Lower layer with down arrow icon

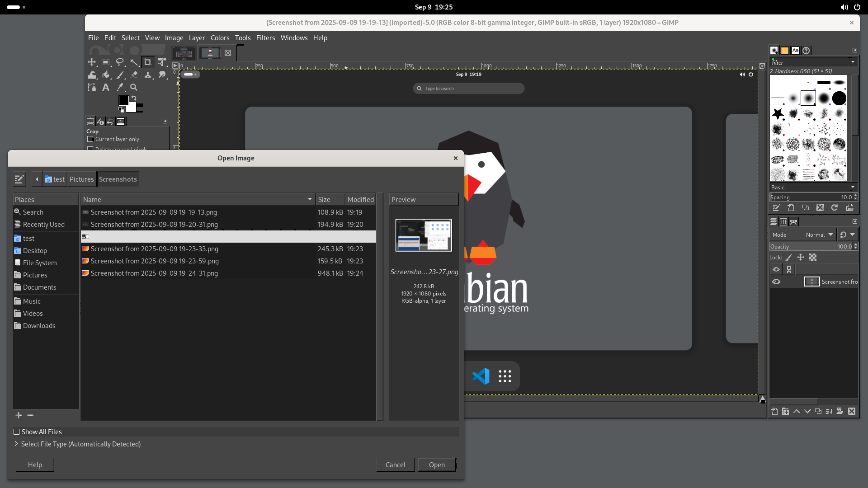(807, 411)
